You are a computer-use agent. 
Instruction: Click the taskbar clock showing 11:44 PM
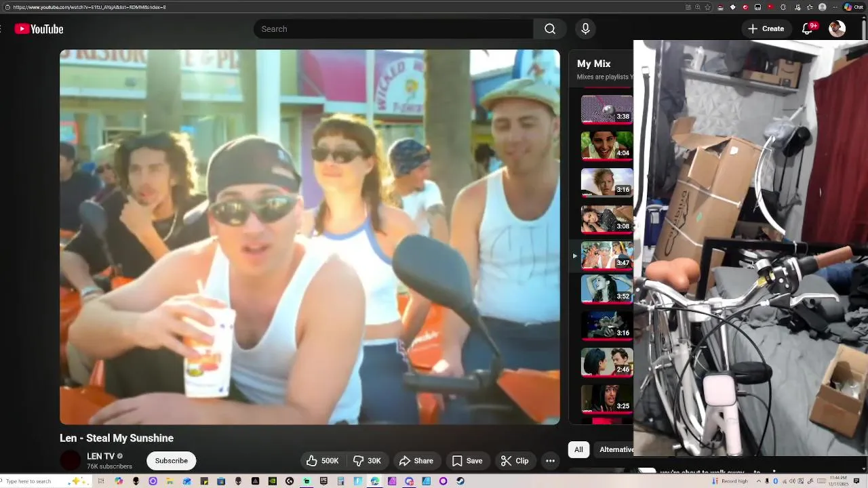838,481
